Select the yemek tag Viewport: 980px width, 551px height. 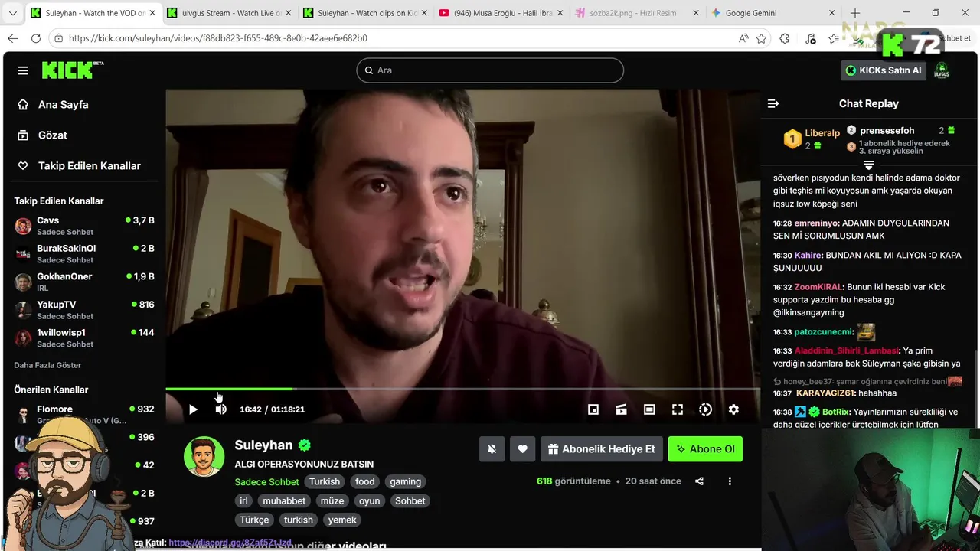pyautogui.click(x=342, y=520)
